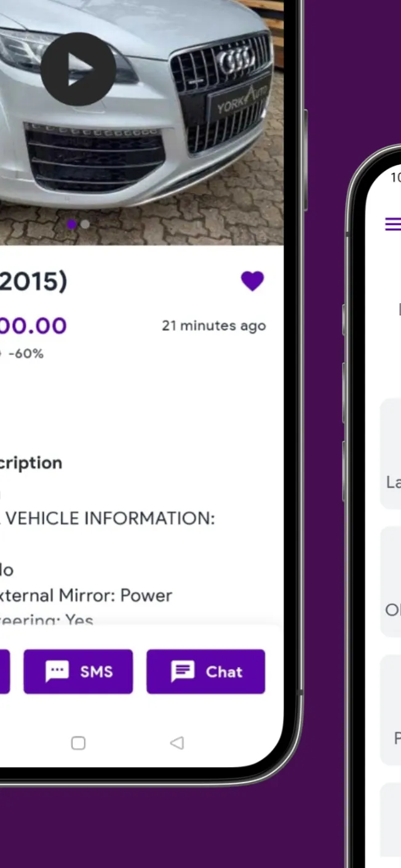
Task: Tap the Android square home icon
Action: pyautogui.click(x=78, y=743)
